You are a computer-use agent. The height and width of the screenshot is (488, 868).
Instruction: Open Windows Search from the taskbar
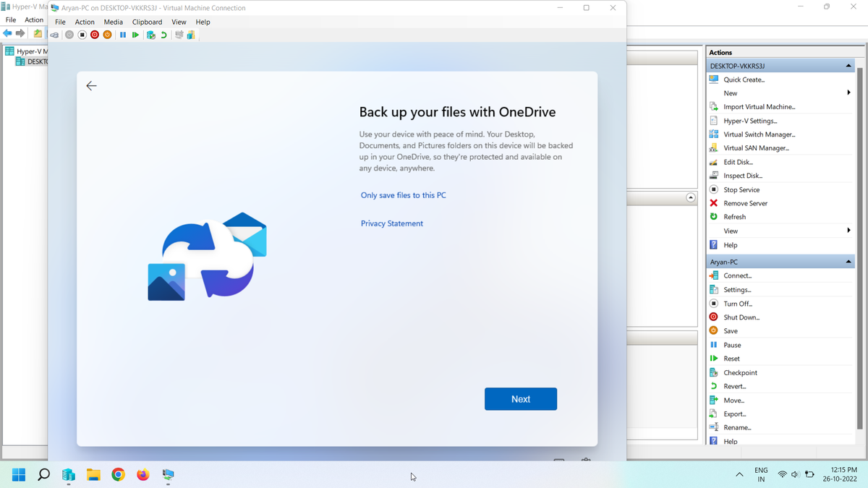click(43, 475)
